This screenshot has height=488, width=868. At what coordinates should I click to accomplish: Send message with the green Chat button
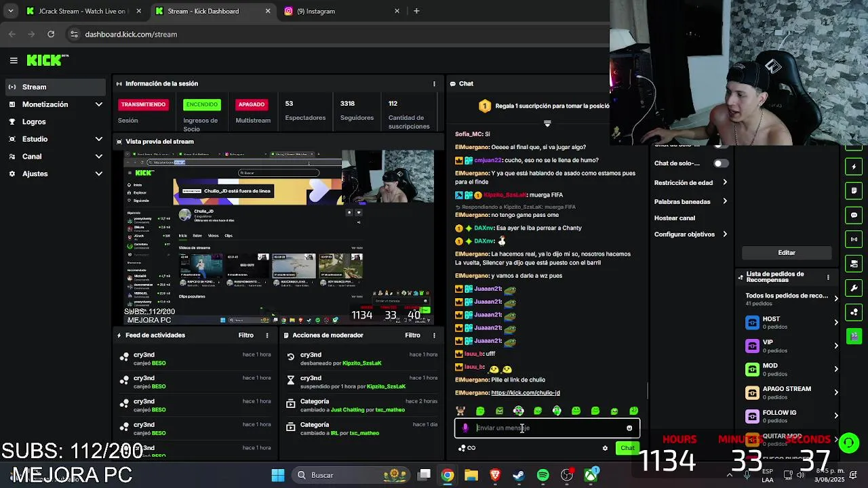(627, 448)
